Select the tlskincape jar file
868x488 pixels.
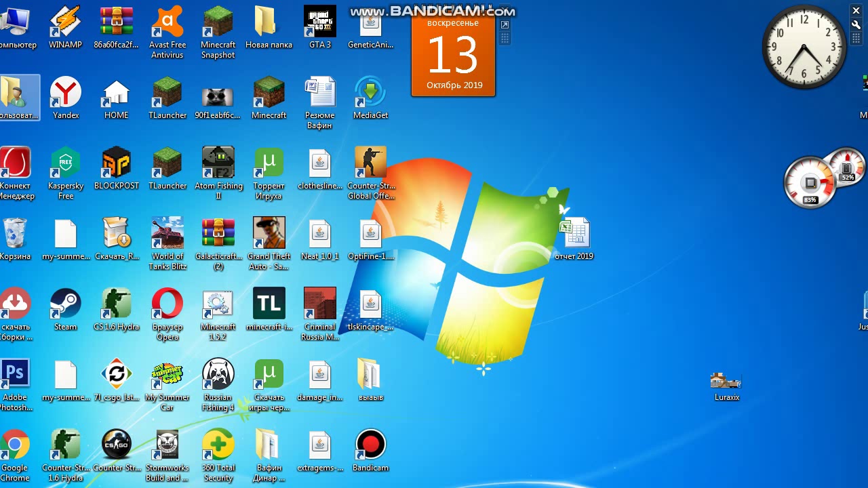(x=371, y=309)
